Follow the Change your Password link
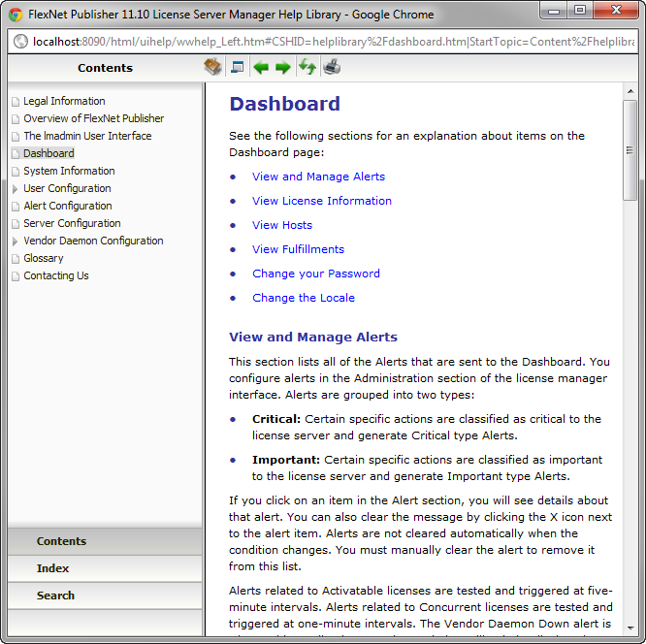The image size is (646, 644). pyautogui.click(x=316, y=274)
